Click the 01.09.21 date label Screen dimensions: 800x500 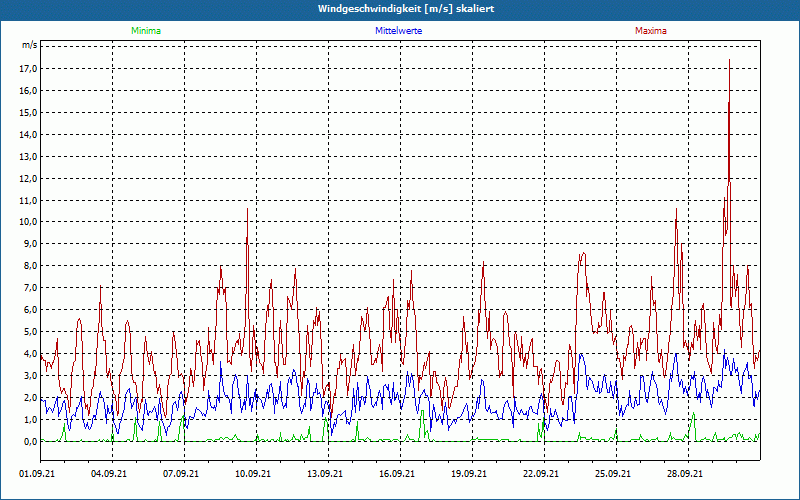tap(37, 473)
